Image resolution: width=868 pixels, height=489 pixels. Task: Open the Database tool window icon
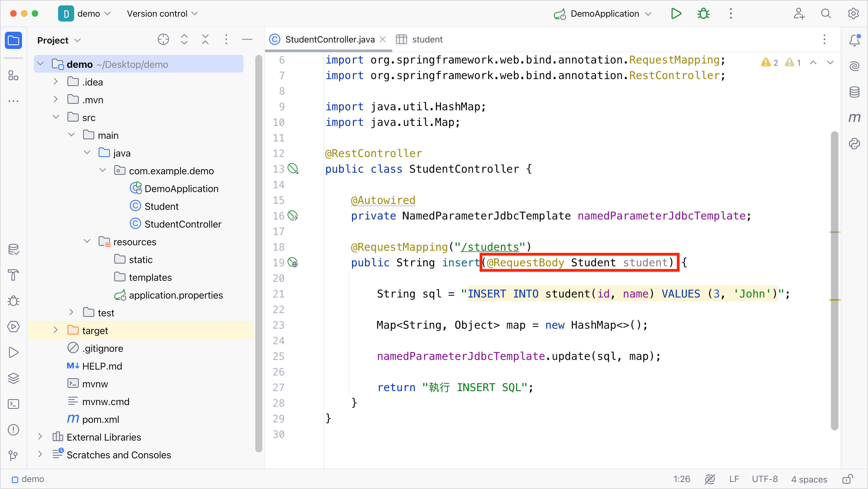(854, 92)
